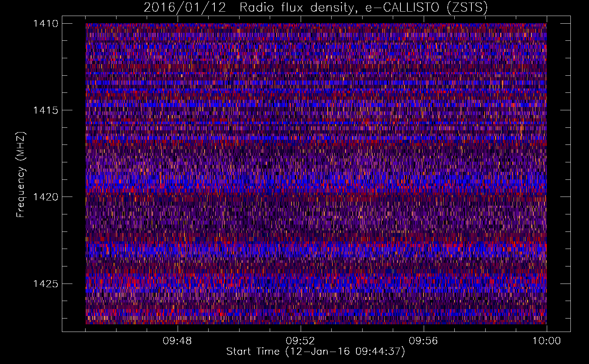Click the 'Frequency (MHZ)' axis title
589x364 pixels.
point(21,175)
